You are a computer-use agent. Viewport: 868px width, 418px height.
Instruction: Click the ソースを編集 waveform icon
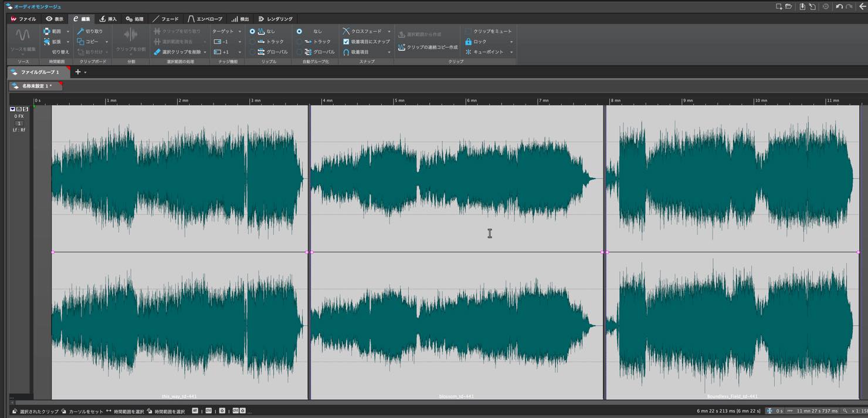point(23,36)
